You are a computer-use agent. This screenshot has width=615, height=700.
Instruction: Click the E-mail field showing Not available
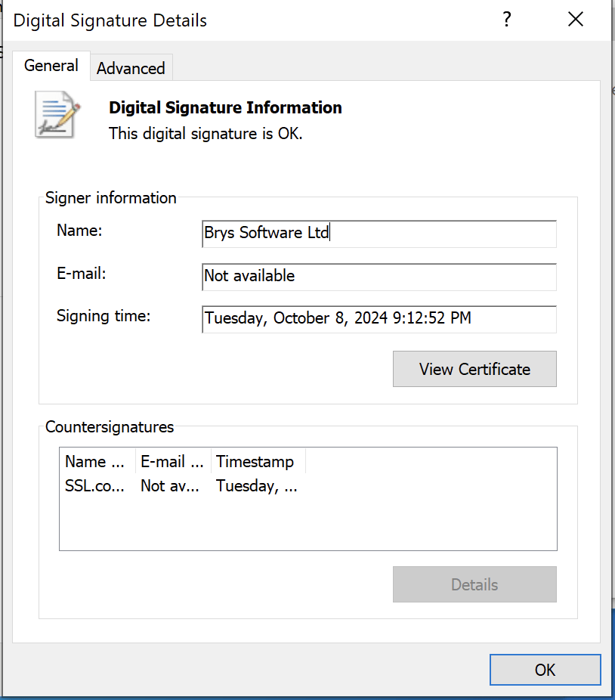pyautogui.click(x=379, y=277)
